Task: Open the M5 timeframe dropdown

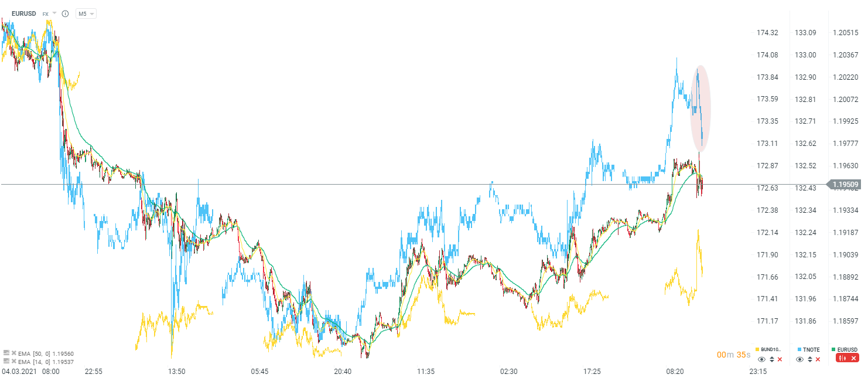Action: point(86,13)
